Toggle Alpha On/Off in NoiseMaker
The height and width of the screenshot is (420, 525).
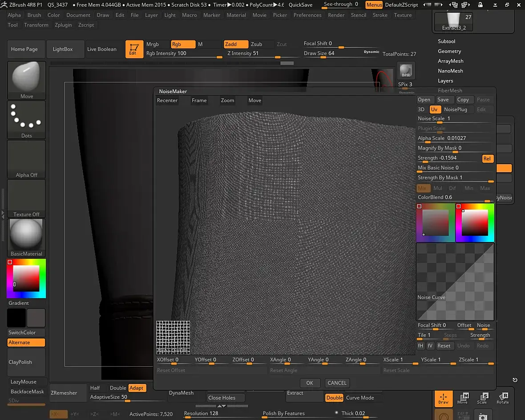click(x=173, y=337)
